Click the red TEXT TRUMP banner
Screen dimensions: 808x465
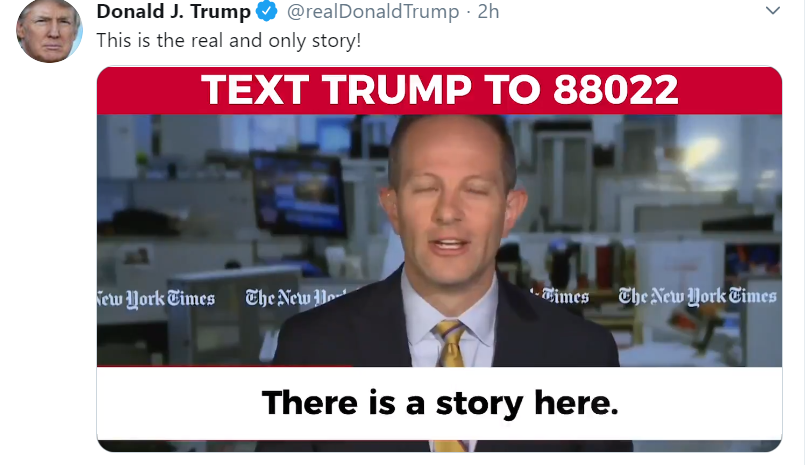coord(439,90)
